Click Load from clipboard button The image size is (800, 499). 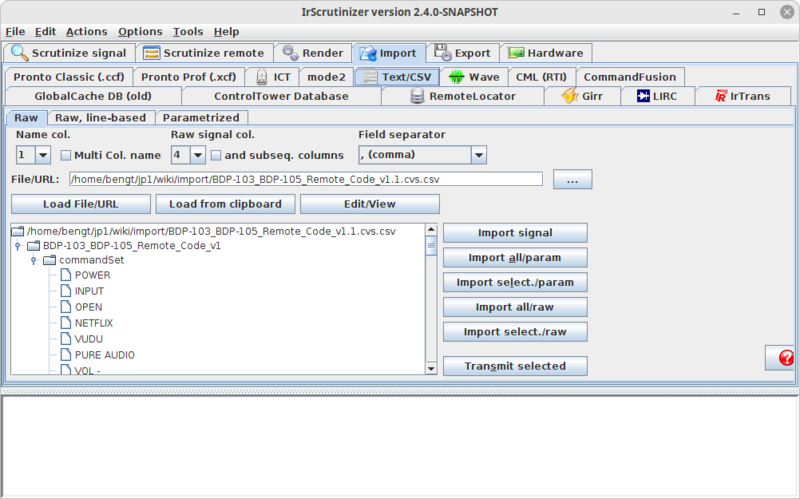226,204
